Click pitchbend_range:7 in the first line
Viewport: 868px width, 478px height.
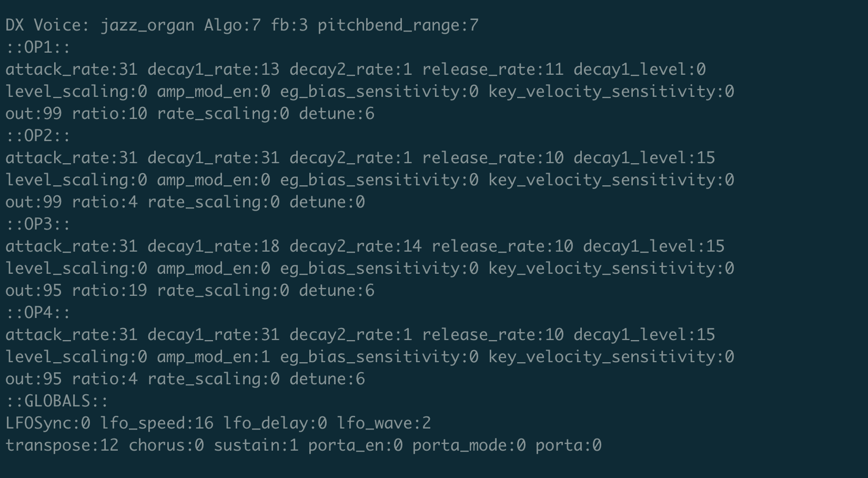tap(398, 25)
